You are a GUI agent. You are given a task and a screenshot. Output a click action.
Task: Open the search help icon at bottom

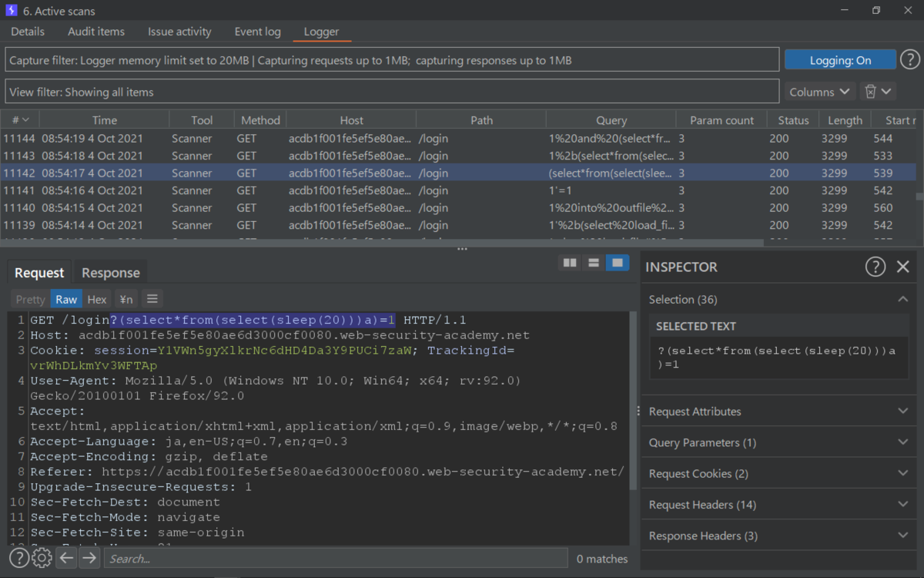tap(18, 558)
